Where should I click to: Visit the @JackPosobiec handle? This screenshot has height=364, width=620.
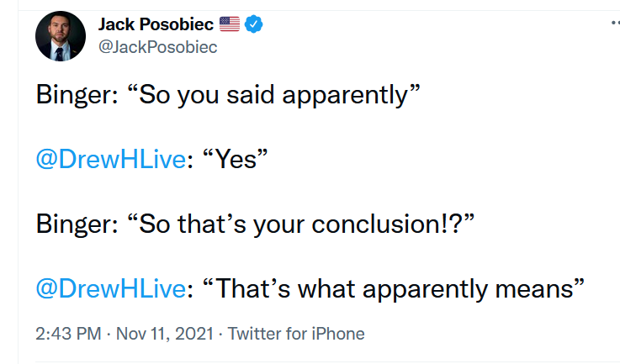158,47
